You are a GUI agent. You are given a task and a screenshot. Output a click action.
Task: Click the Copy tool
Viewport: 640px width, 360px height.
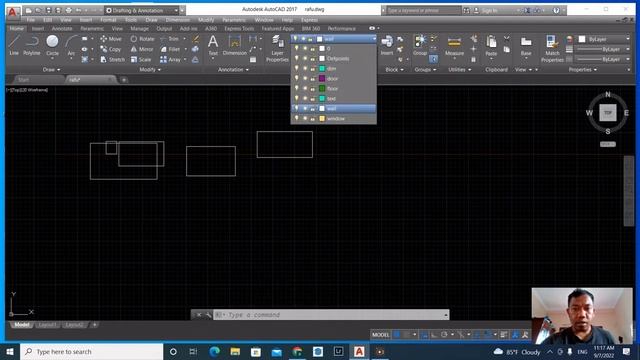[x=111, y=49]
